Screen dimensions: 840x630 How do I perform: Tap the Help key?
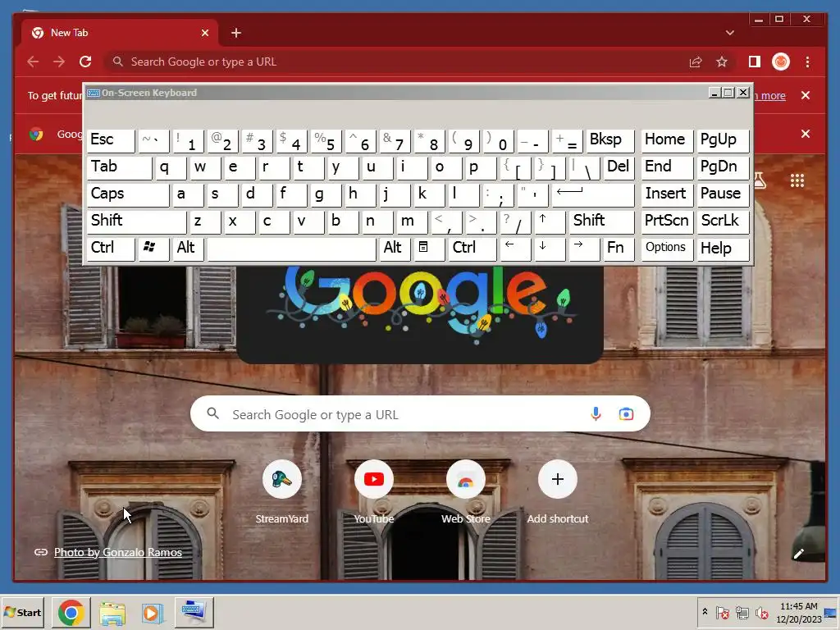[x=722, y=248]
